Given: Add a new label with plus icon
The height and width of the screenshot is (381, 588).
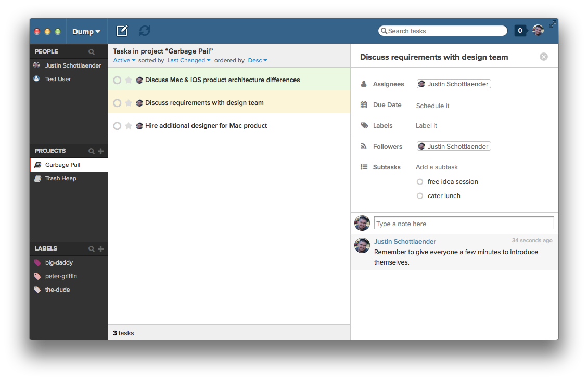Looking at the screenshot, I should (100, 249).
